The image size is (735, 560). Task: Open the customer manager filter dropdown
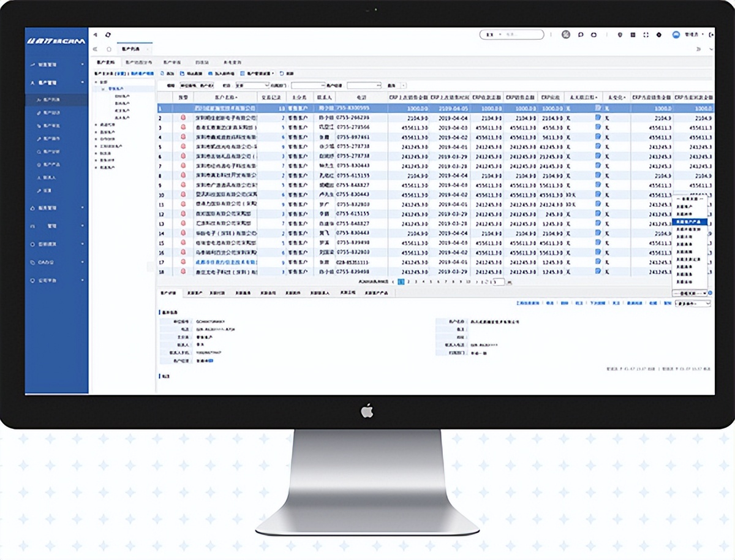tap(364, 86)
